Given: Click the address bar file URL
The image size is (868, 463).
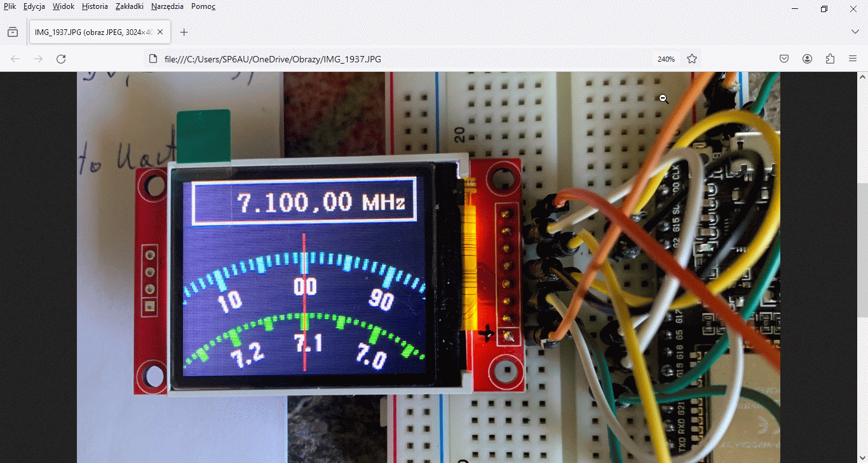Looking at the screenshot, I should [273, 59].
